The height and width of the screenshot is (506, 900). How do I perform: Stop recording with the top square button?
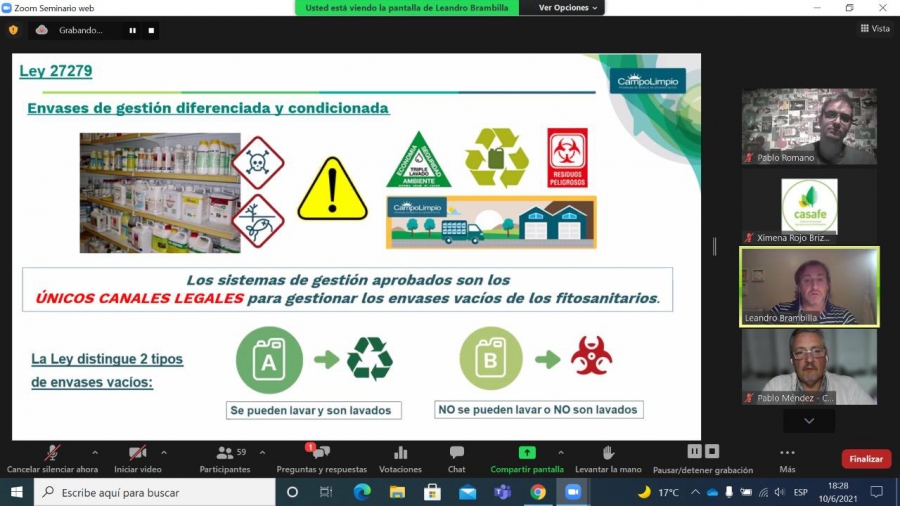[x=151, y=30]
